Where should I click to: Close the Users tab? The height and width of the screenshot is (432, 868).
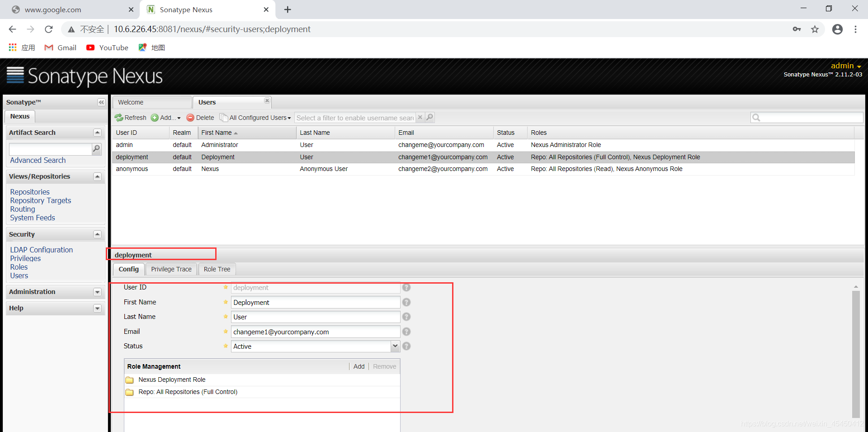pyautogui.click(x=267, y=100)
